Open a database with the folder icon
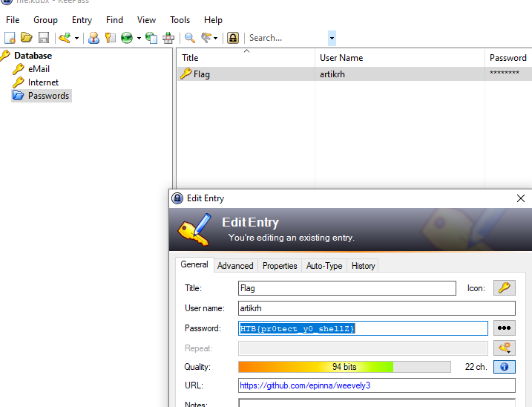The height and width of the screenshot is (407, 532). [x=27, y=38]
